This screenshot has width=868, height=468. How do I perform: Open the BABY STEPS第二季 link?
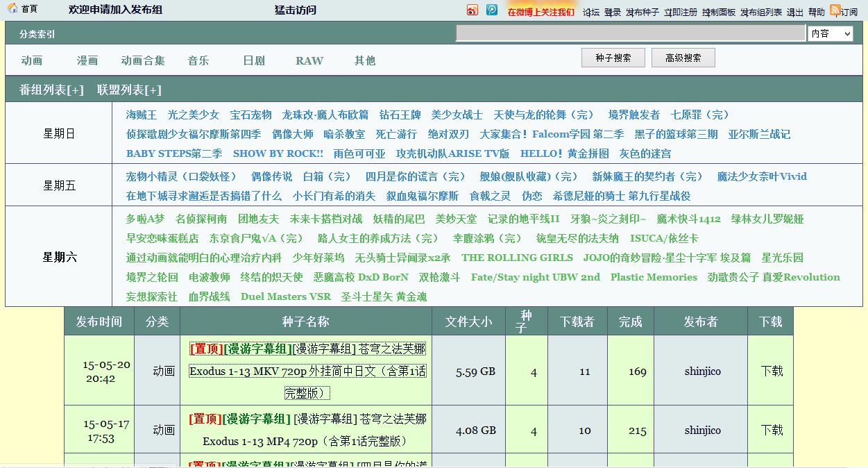[174, 153]
